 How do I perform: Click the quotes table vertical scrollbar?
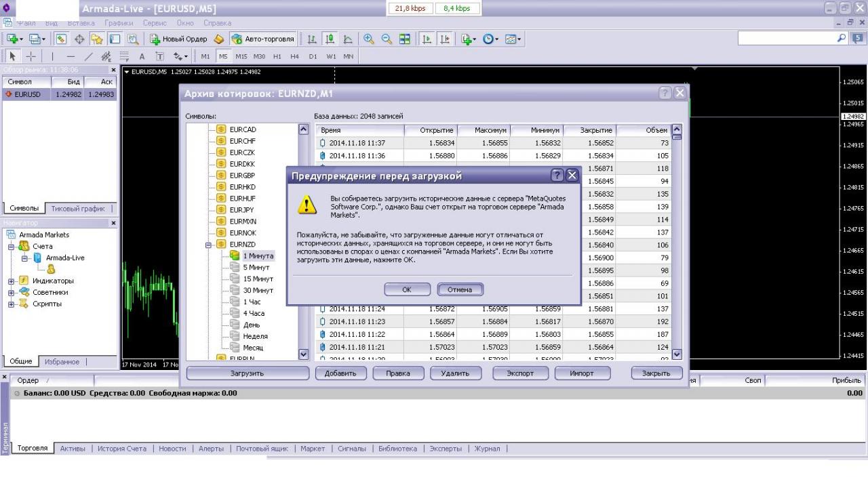point(676,243)
